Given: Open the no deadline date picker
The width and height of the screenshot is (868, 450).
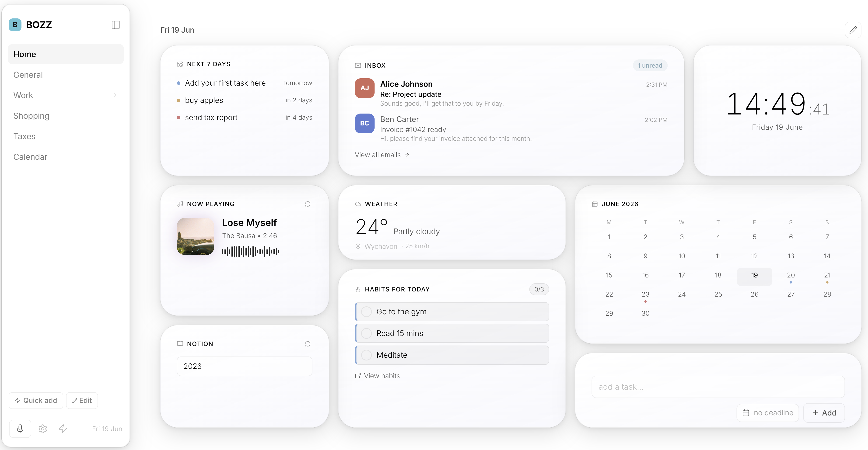Looking at the screenshot, I should tap(768, 413).
